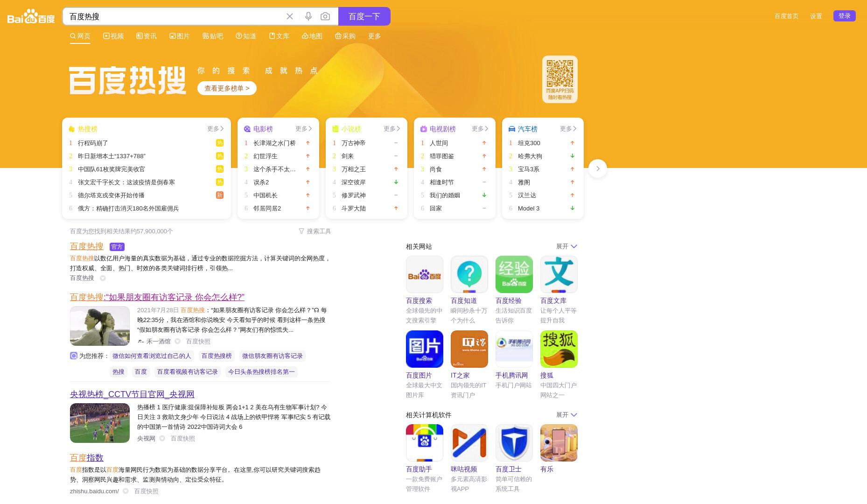Image resolution: width=867 pixels, height=504 pixels.
Task: Open dropdown beside 央视网 result source
Action: [162, 438]
